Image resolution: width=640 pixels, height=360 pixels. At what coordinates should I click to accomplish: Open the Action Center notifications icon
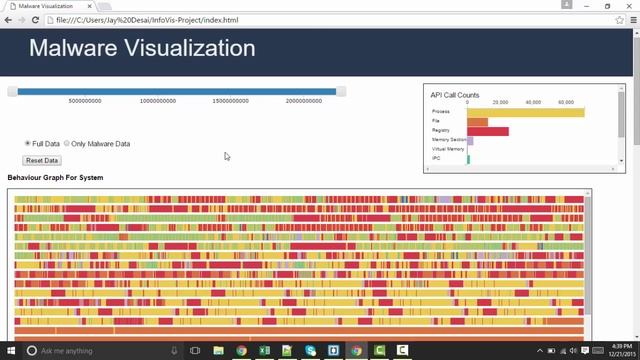pos(585,351)
